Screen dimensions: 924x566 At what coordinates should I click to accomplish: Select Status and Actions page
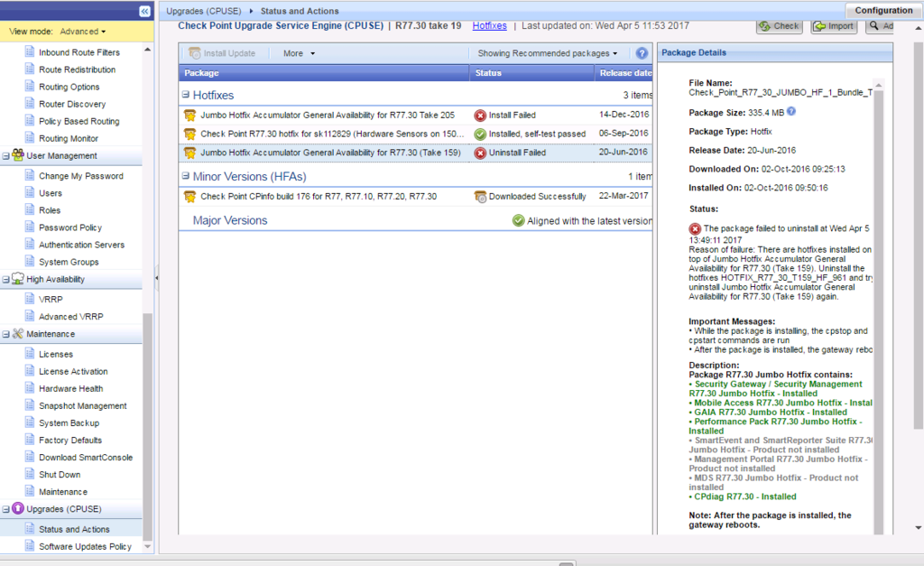click(74, 529)
